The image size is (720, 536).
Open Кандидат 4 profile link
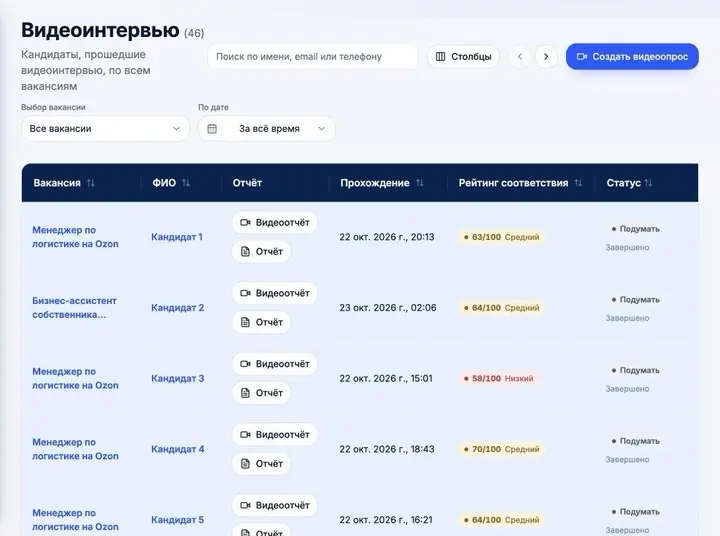click(x=178, y=449)
